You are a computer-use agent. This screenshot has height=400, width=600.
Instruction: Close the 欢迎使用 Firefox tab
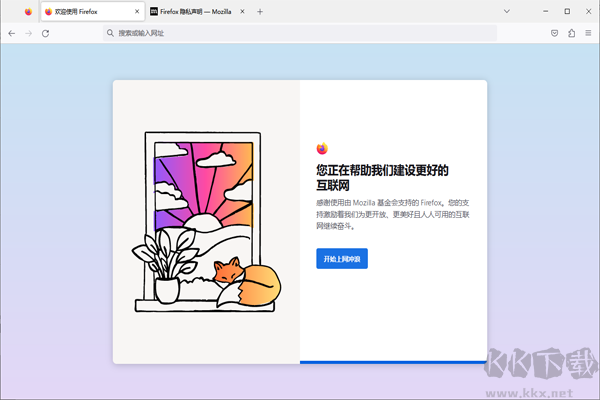[137, 12]
